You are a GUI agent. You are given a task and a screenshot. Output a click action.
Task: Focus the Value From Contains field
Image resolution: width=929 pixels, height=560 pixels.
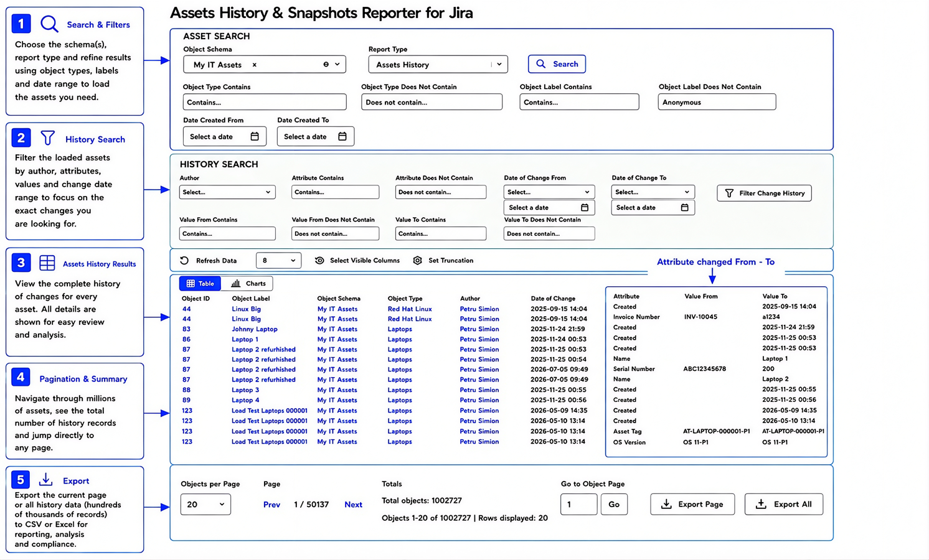[227, 234]
